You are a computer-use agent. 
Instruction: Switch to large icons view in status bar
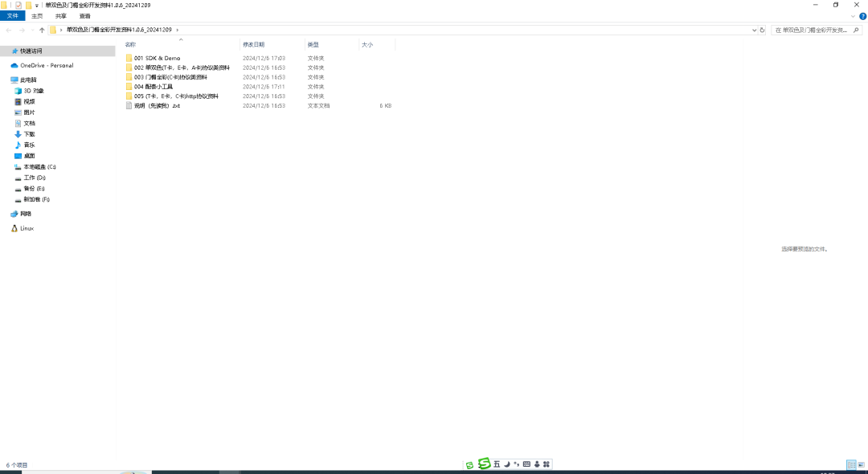point(861,465)
